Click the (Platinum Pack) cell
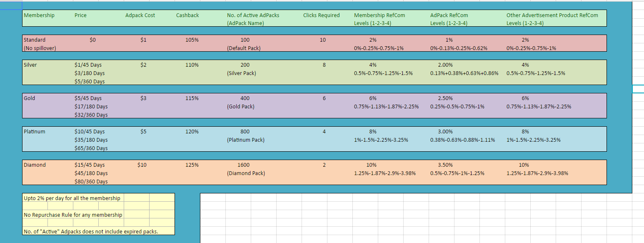This screenshot has width=644, height=243. [x=245, y=140]
